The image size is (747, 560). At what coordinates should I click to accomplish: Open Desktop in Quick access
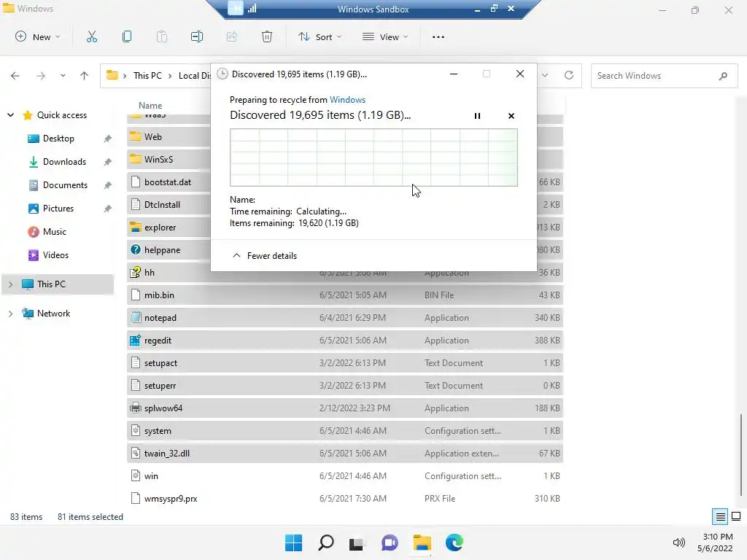pos(58,139)
